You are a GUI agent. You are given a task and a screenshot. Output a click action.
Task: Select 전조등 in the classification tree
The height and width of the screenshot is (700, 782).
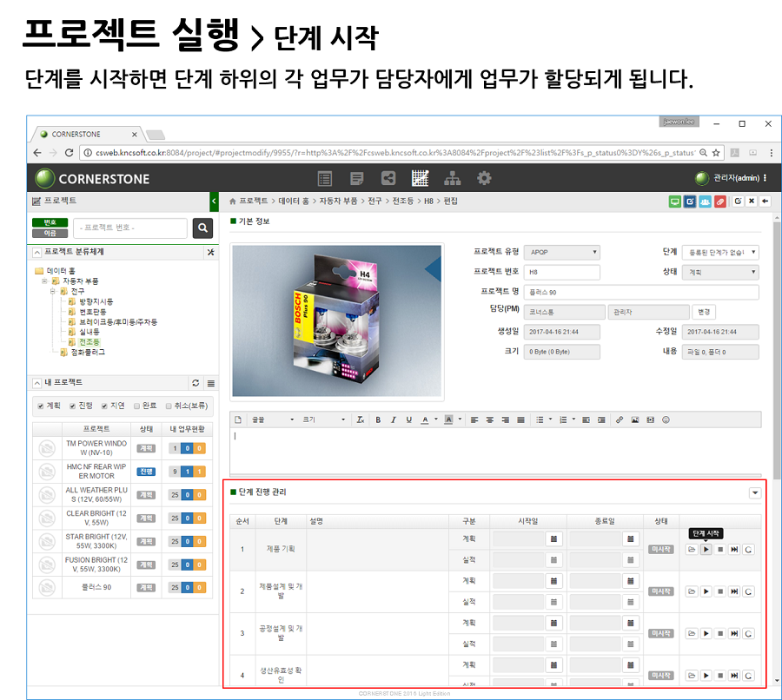tap(89, 342)
